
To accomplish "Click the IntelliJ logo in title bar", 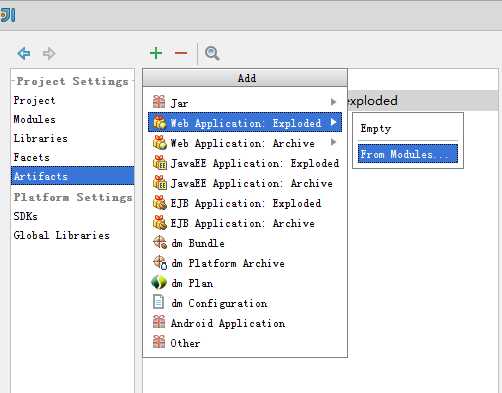I will 7,15.
